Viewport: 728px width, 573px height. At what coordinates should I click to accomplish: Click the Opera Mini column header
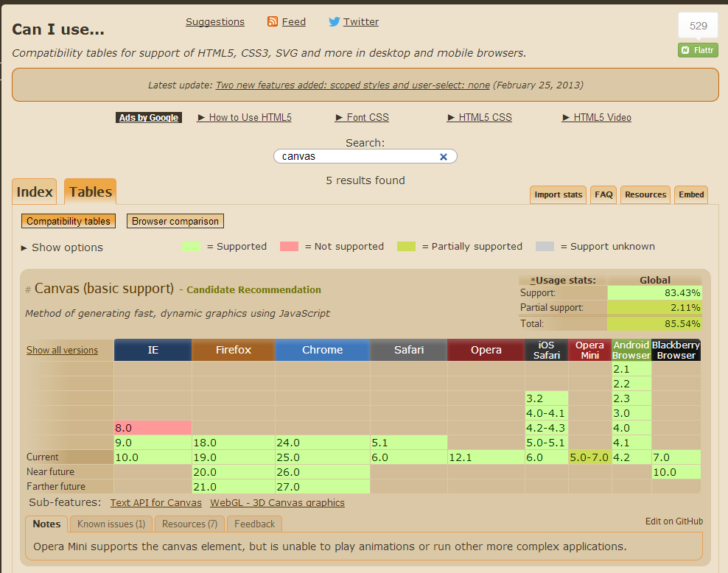pyautogui.click(x=589, y=350)
